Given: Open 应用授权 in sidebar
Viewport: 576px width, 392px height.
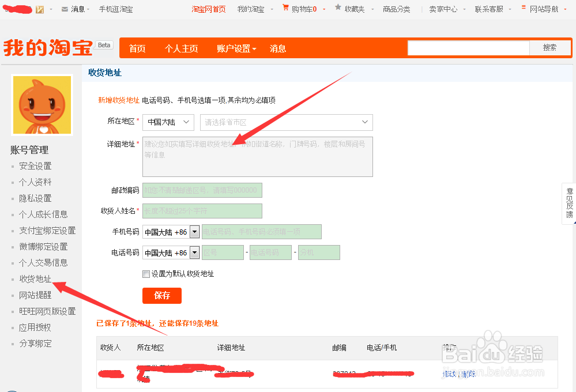Looking at the screenshot, I should 35,327.
